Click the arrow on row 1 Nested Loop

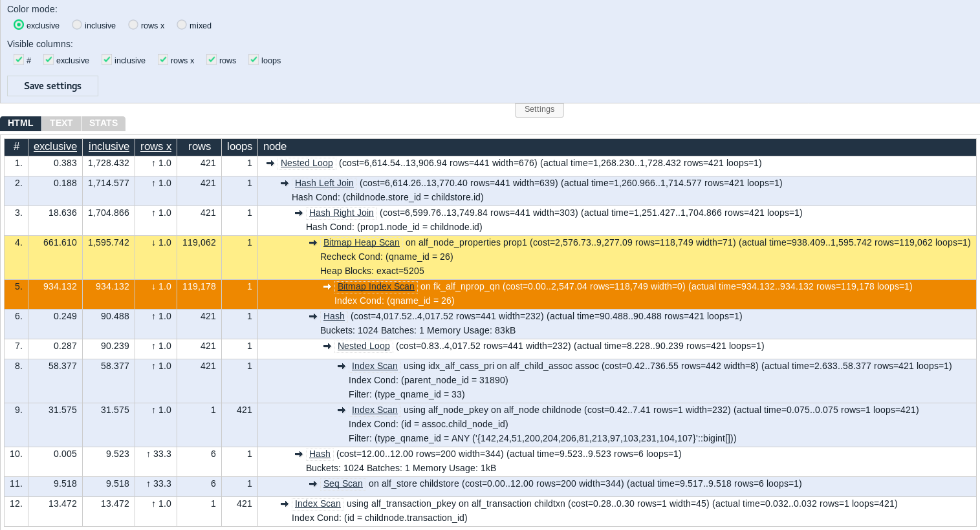(x=270, y=164)
